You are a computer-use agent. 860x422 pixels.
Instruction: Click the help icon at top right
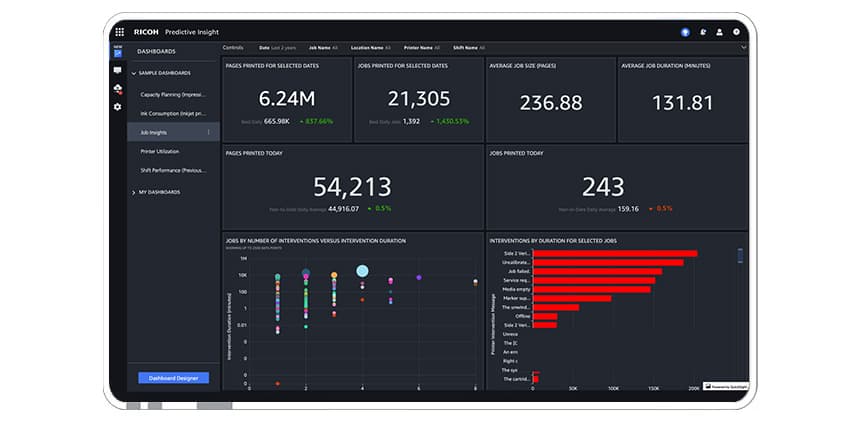click(736, 32)
